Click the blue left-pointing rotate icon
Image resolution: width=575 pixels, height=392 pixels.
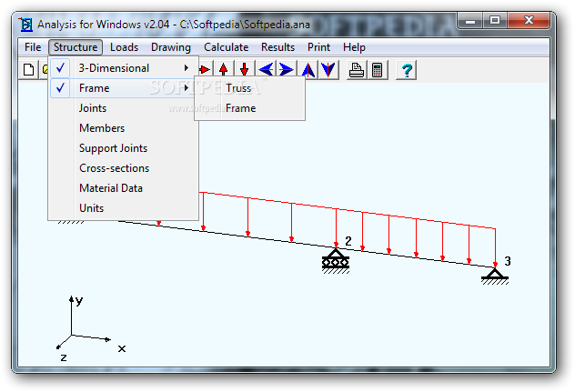[266, 69]
